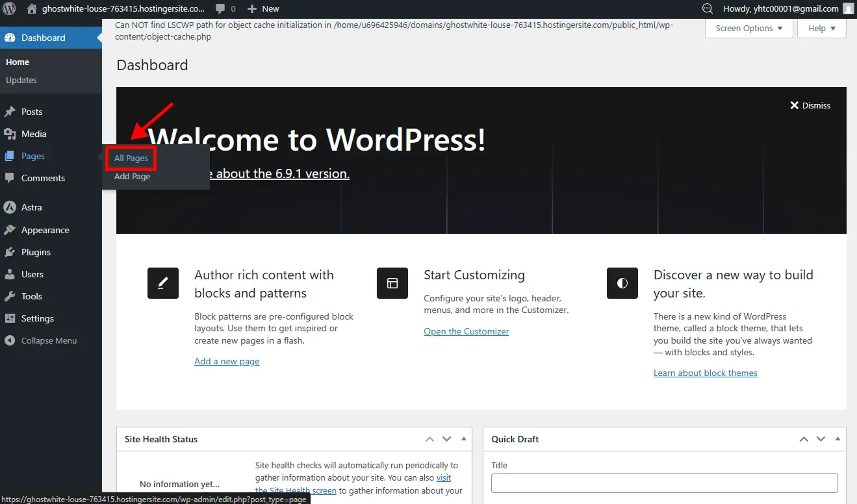Click the Plugins sidebar icon

(x=10, y=252)
